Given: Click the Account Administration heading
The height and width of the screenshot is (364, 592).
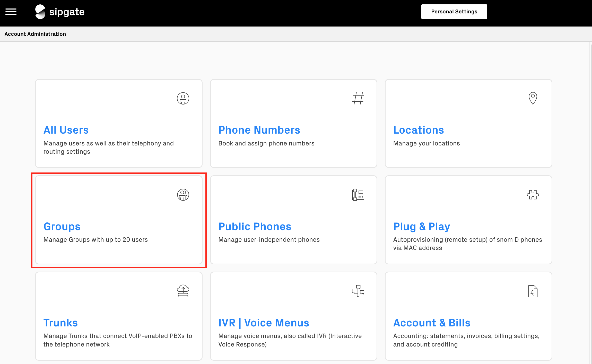Looking at the screenshot, I should [35, 34].
